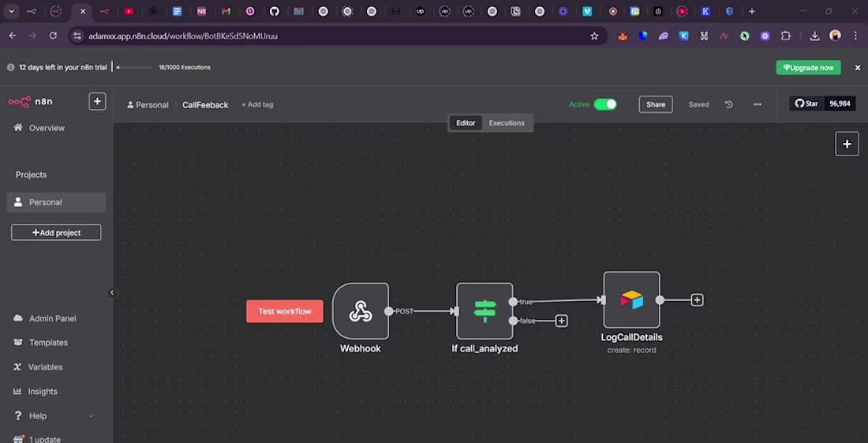This screenshot has height=443, width=868.
Task: Open browser extensions puzzle icon
Action: point(785,36)
